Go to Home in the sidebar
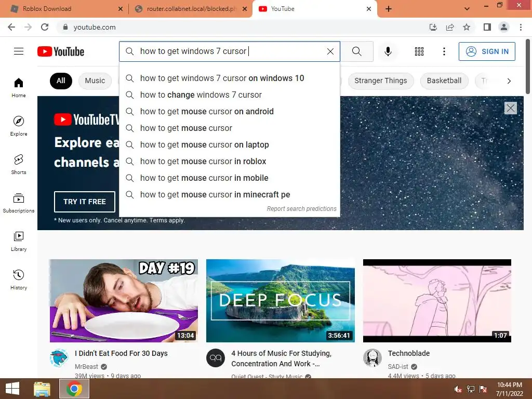The image size is (532, 399). click(x=19, y=87)
